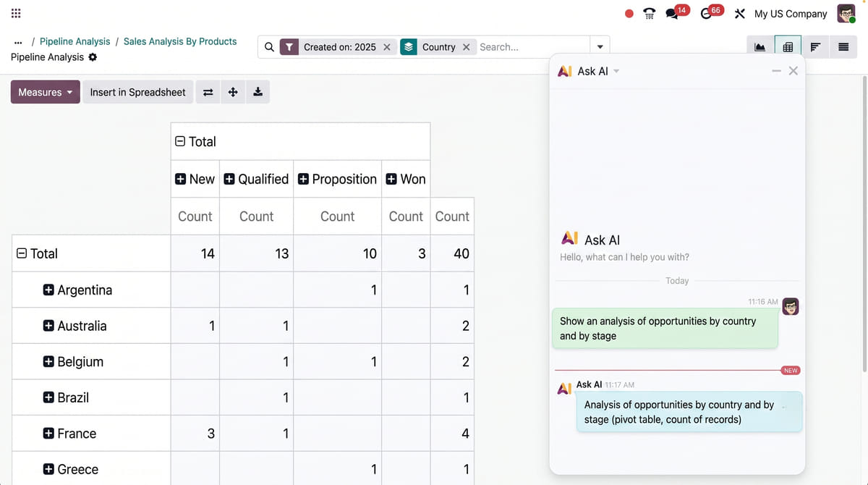Open the gear settings next to Pipeline Analysis
The image size is (868, 485).
point(93,57)
